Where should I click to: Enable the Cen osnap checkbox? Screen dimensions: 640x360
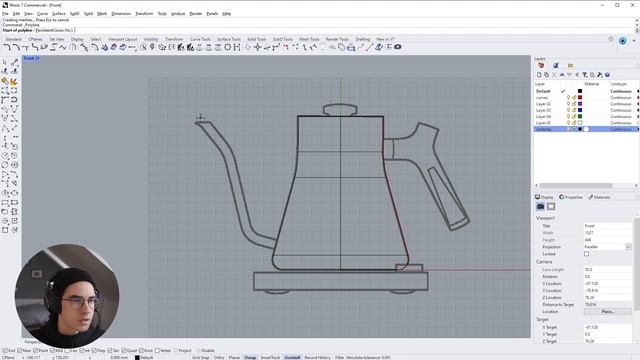pos(67,351)
